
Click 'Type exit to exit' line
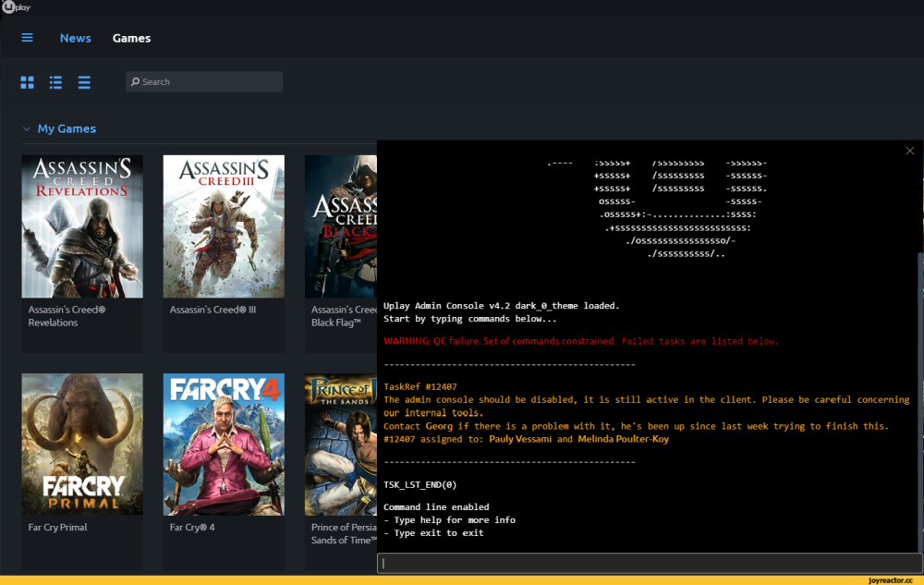coord(433,533)
